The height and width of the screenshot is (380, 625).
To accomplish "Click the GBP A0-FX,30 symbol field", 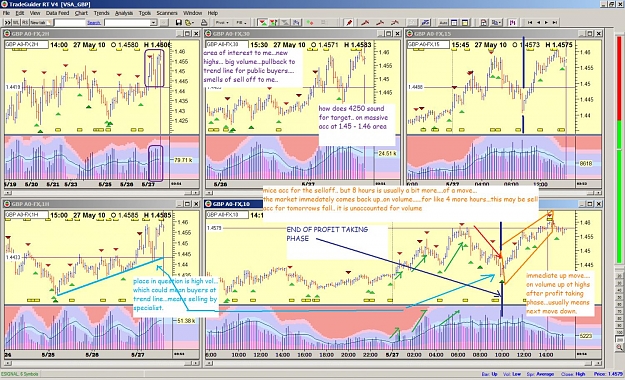I will (x=228, y=45).
